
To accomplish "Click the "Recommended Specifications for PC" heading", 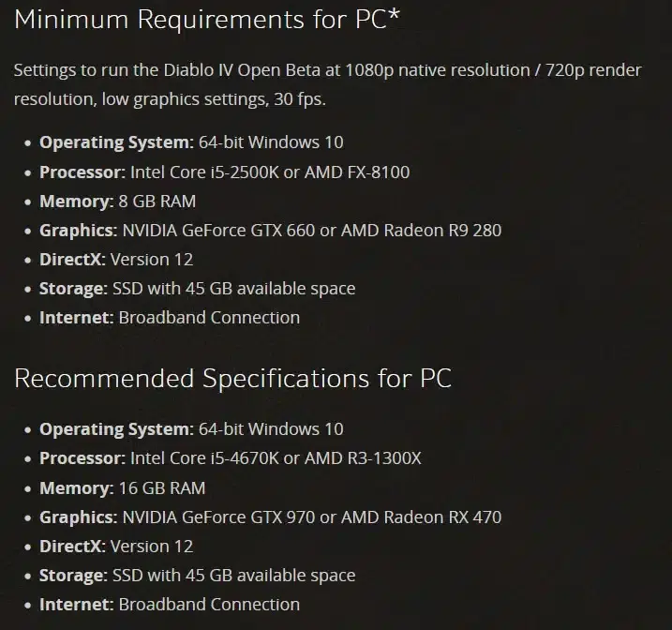I will (x=232, y=378).
